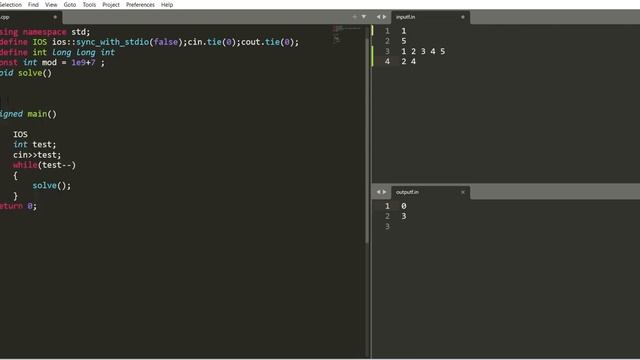Close the outputf.in tab
Image resolution: width=640 pixels, height=360 pixels.
tap(462, 192)
